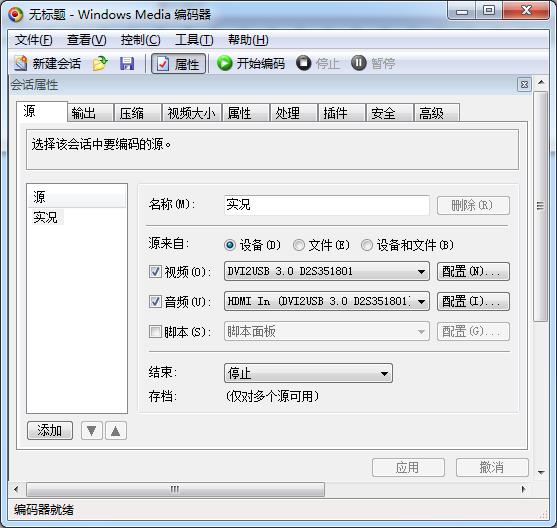Screen dimensions: 557x528
Task: Click the 名称 name input field
Action: tap(327, 205)
